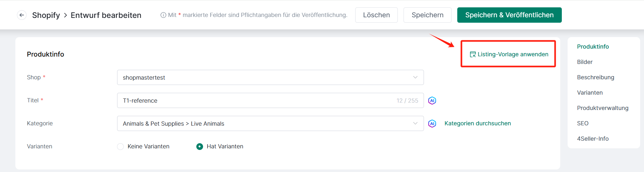
Task: Click the AI icon next to the Titel field
Action: point(432,100)
